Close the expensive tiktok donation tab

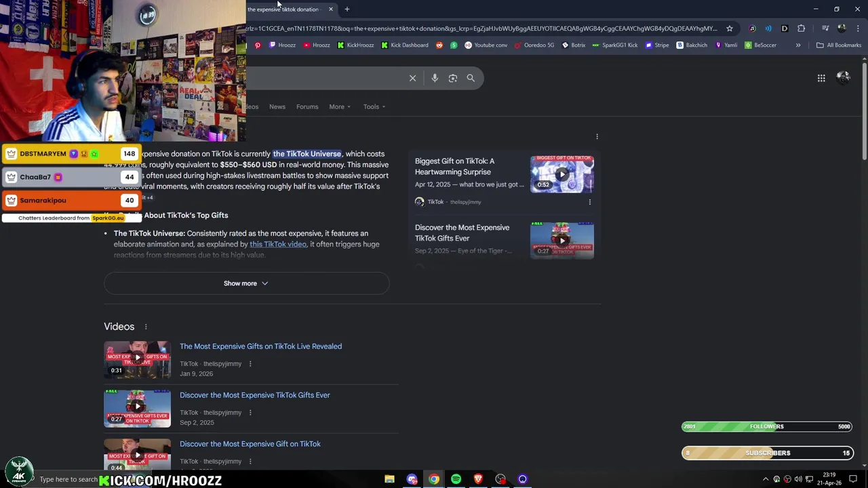click(331, 9)
